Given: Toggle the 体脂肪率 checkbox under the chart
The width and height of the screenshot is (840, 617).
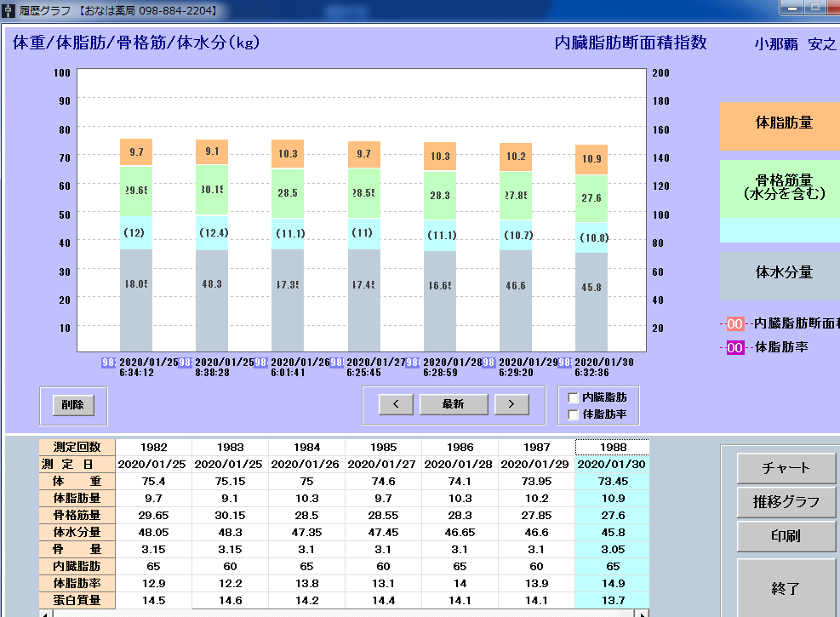Looking at the screenshot, I should coord(573,414).
